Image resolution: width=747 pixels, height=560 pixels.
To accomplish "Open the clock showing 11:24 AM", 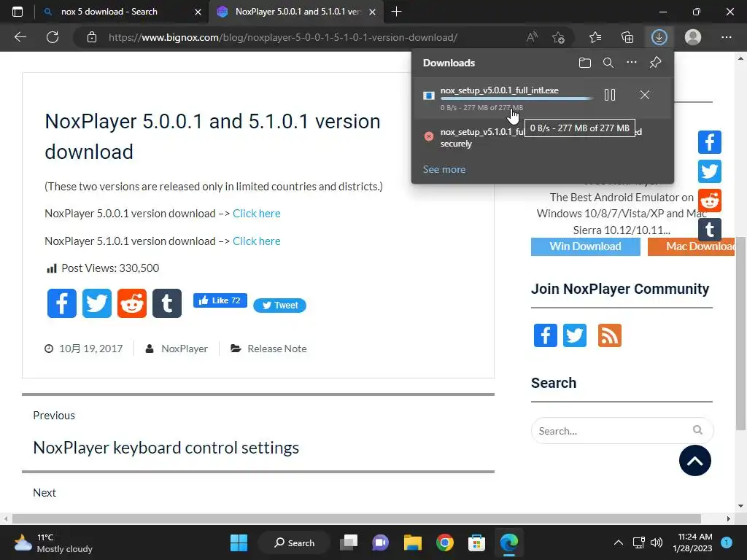I will (692, 542).
